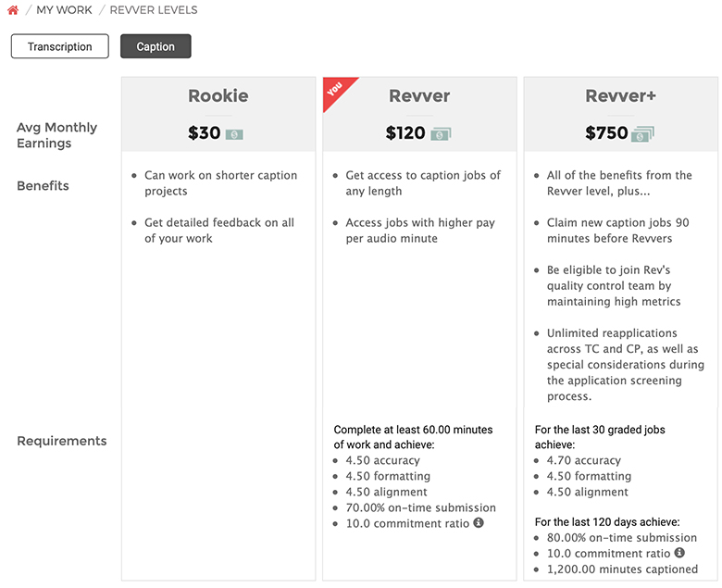Click the 70.00% on-time submission requirement
722x588 pixels.
421,507
